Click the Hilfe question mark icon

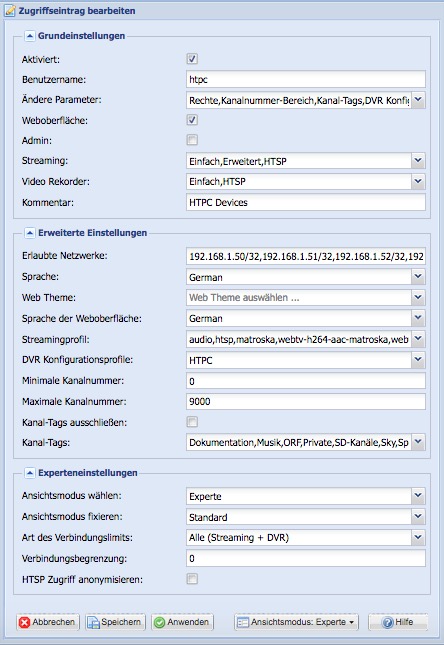[388, 622]
